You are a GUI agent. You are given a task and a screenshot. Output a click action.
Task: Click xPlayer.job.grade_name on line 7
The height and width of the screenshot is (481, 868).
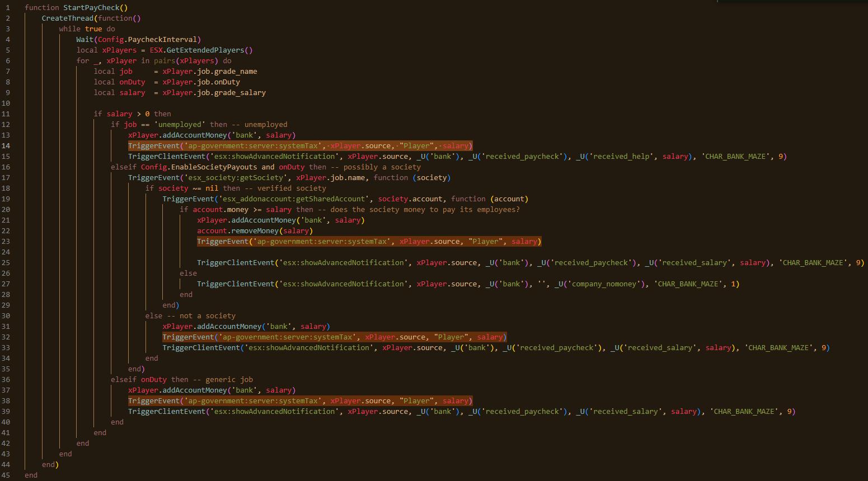pos(210,72)
